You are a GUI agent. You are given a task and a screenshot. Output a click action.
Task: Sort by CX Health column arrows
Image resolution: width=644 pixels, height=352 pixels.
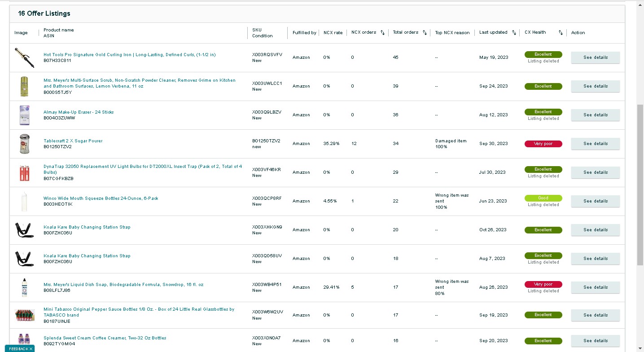coord(561,33)
